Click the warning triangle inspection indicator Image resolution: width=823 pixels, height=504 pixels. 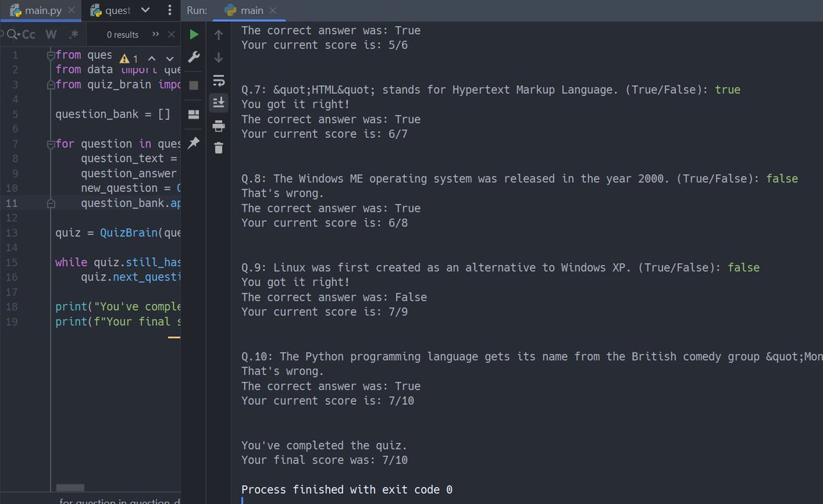[x=125, y=58]
